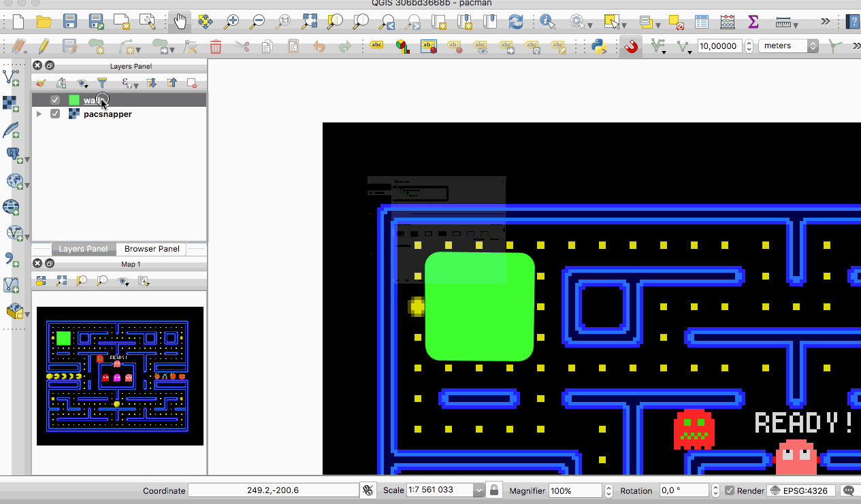
Task: Save the project with the floppy icon
Action: (x=69, y=22)
